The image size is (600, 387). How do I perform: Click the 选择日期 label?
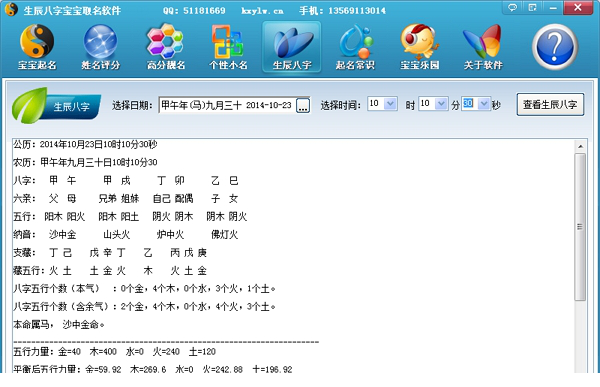[132, 105]
